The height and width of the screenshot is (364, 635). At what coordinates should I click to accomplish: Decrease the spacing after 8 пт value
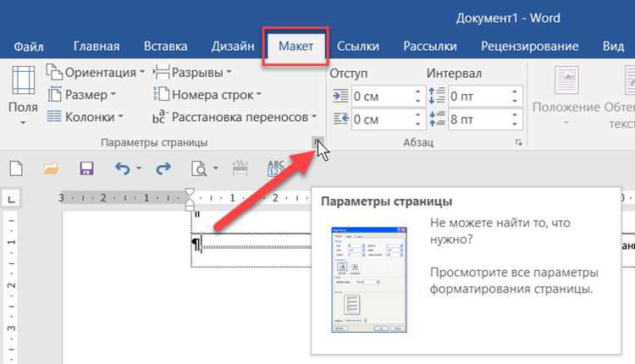(514, 124)
